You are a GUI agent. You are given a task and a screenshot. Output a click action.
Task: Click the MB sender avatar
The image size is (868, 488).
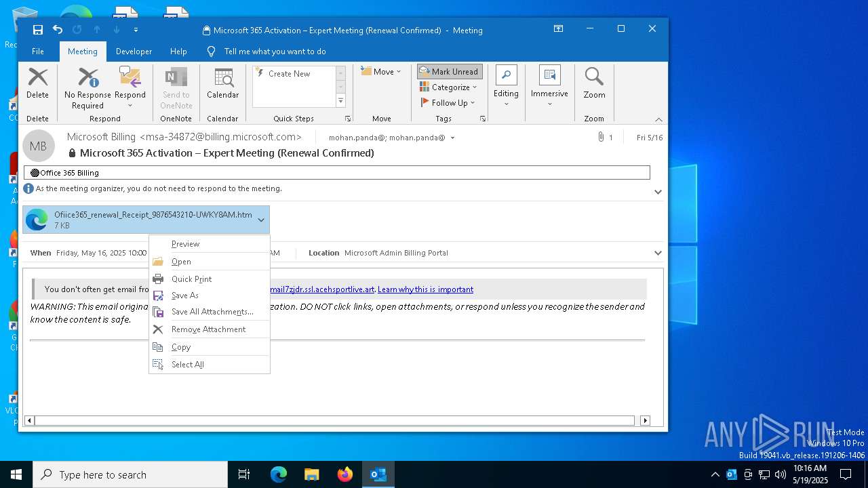(x=39, y=146)
